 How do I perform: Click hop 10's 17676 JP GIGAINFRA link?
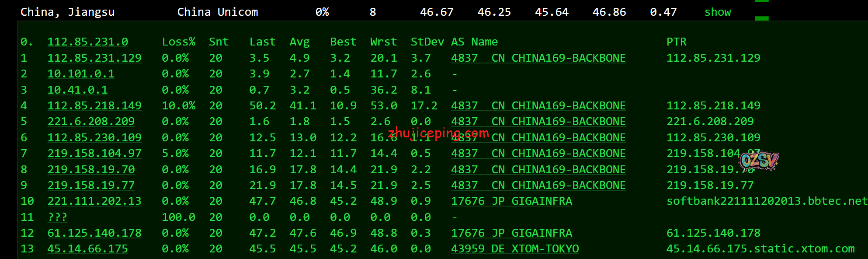click(x=511, y=201)
